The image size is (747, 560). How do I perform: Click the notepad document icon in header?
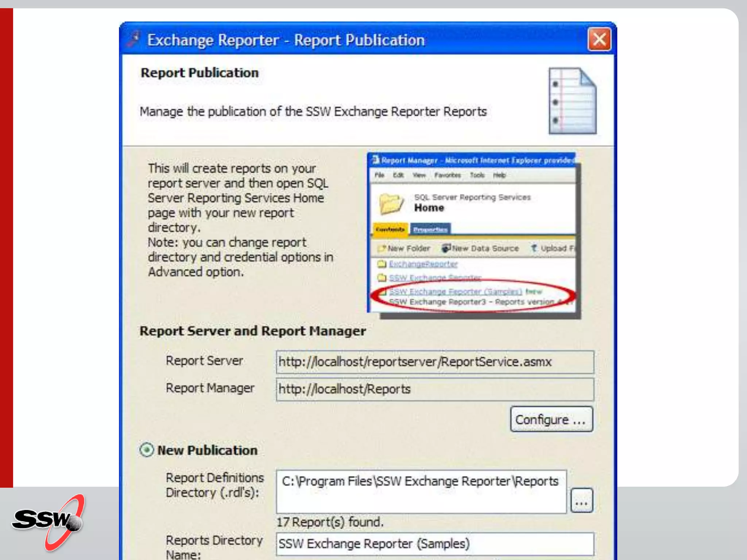[x=572, y=101]
